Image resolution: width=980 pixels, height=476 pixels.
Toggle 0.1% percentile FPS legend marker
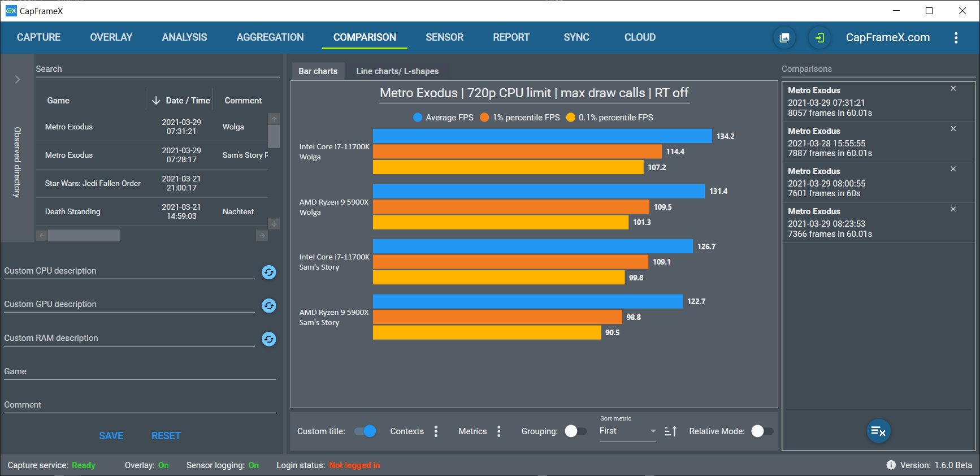click(x=571, y=118)
